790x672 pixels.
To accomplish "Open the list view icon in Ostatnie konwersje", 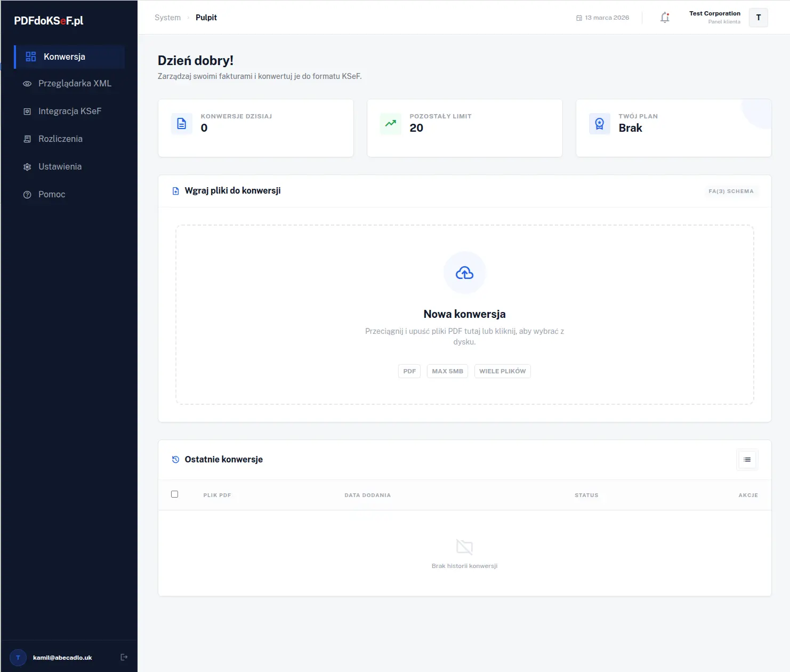I will coord(747,460).
